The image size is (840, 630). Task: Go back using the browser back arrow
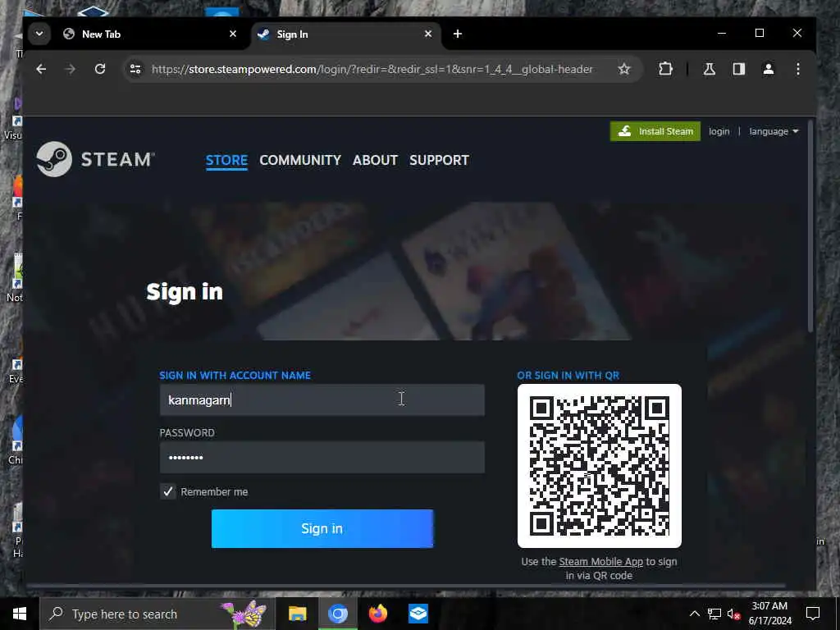(x=41, y=69)
